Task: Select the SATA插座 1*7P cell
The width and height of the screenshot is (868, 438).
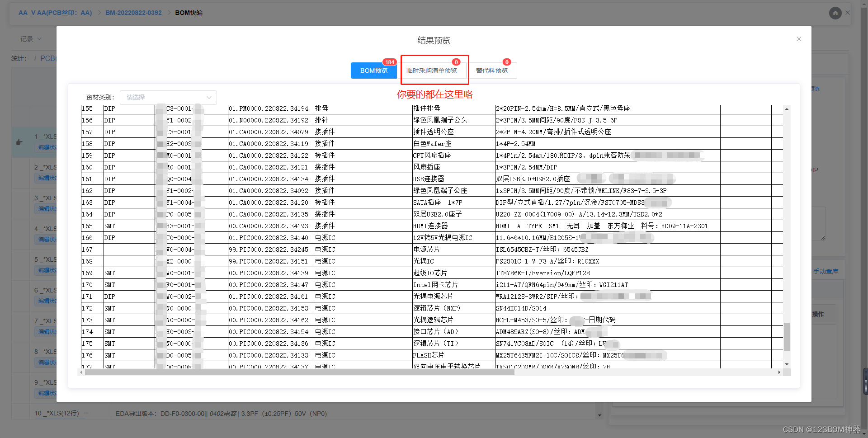Action: 453,203
